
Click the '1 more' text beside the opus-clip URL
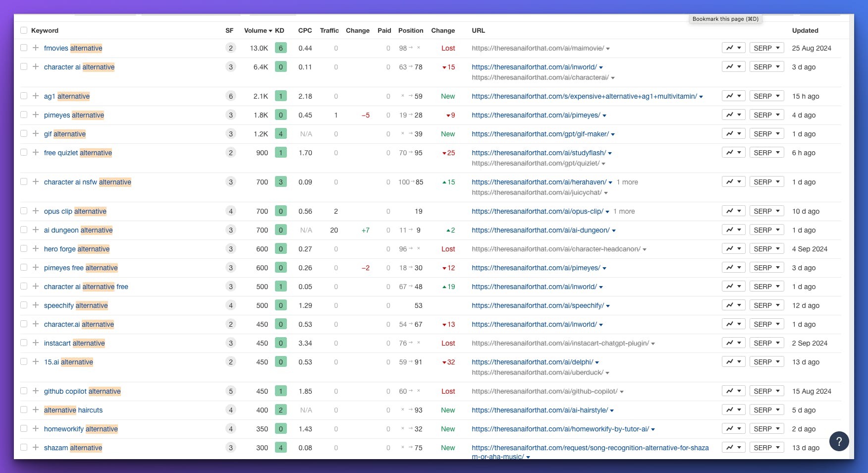pyautogui.click(x=624, y=211)
